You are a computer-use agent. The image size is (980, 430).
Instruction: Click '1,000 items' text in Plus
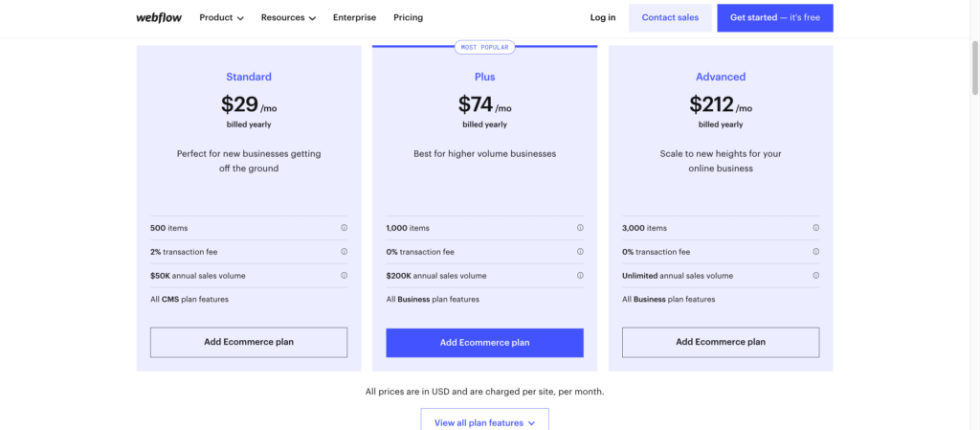(408, 228)
